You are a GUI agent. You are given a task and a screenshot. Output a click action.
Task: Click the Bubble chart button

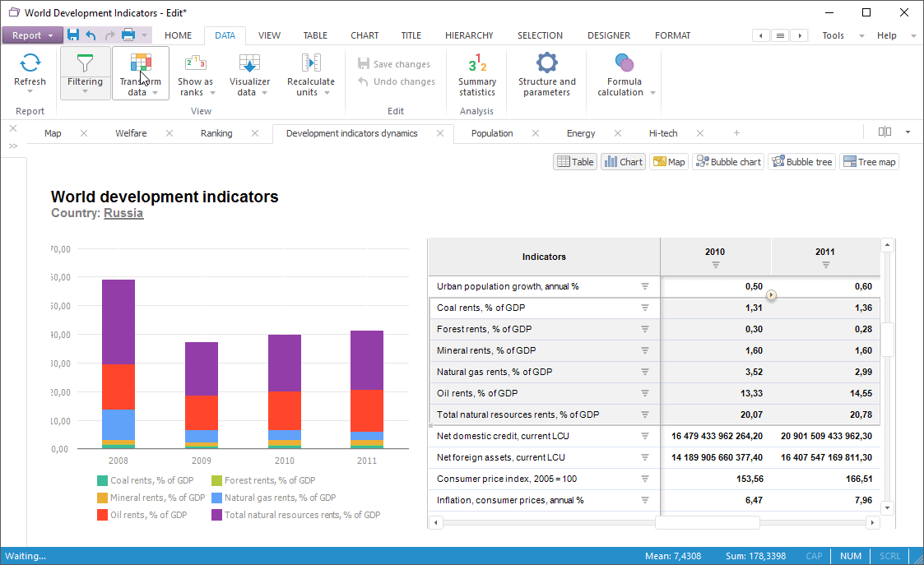point(728,162)
